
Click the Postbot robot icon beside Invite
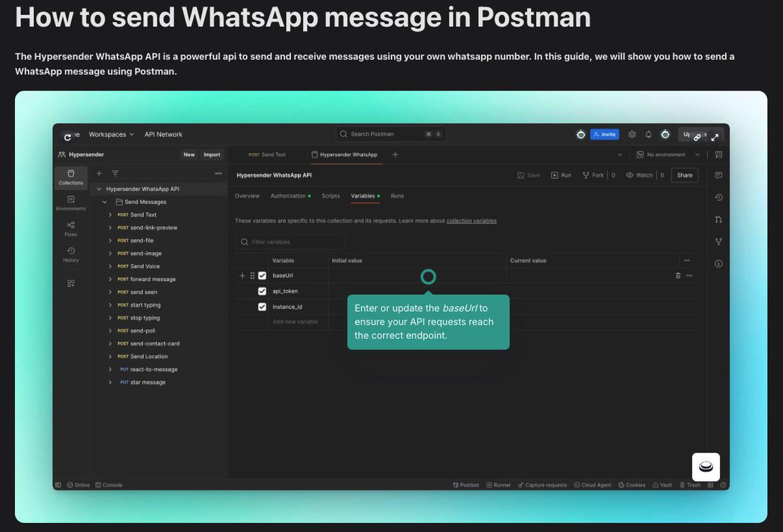click(581, 134)
